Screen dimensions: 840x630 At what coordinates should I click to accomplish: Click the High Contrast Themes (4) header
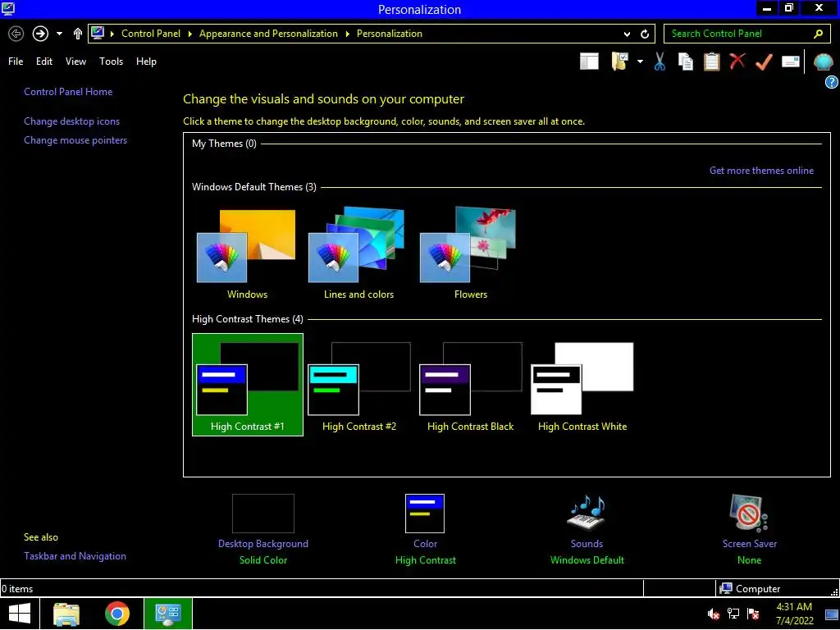[x=248, y=319]
